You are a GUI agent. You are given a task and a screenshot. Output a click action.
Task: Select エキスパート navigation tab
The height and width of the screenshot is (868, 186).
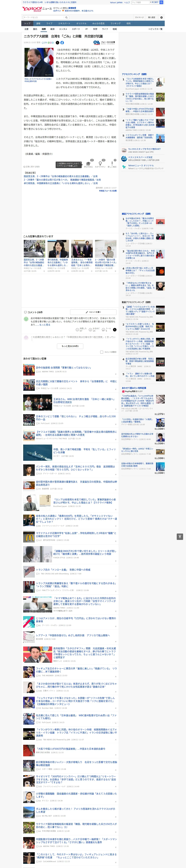(x=64, y=23)
